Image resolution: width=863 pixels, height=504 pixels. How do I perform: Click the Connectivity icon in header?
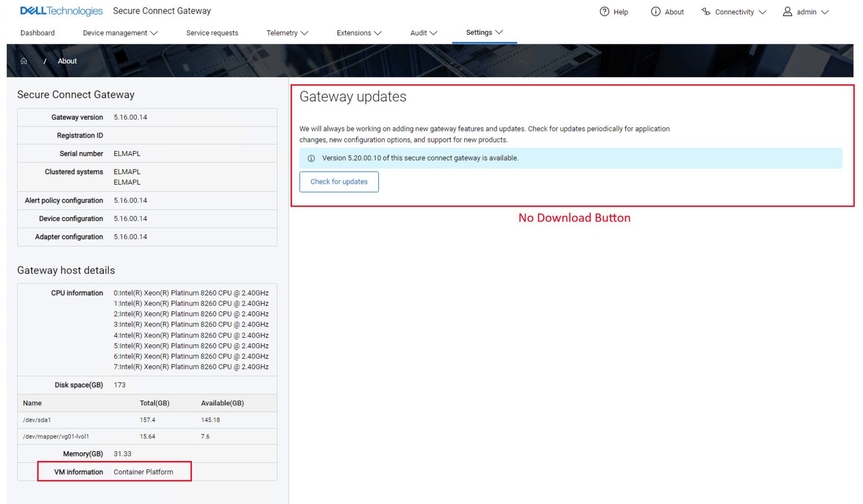(x=706, y=12)
